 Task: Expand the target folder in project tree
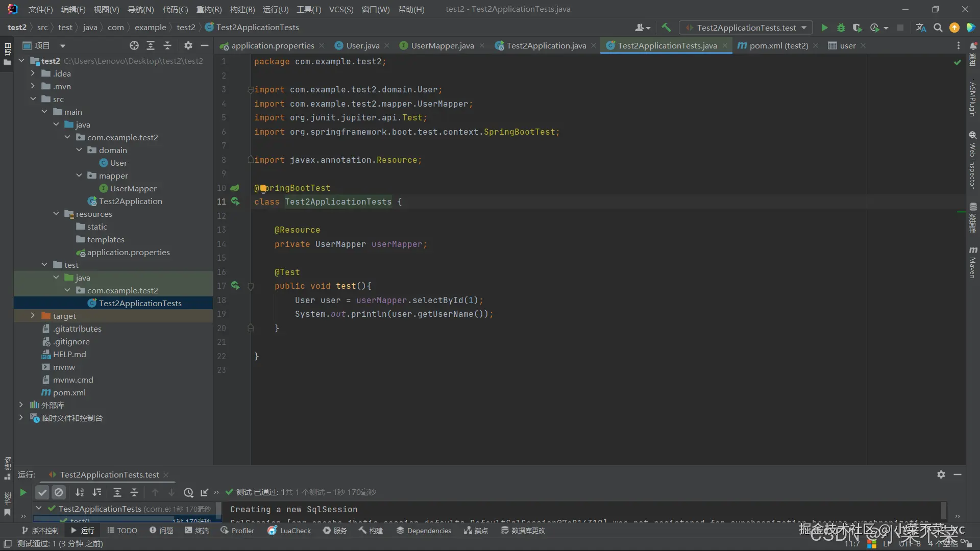[33, 316]
